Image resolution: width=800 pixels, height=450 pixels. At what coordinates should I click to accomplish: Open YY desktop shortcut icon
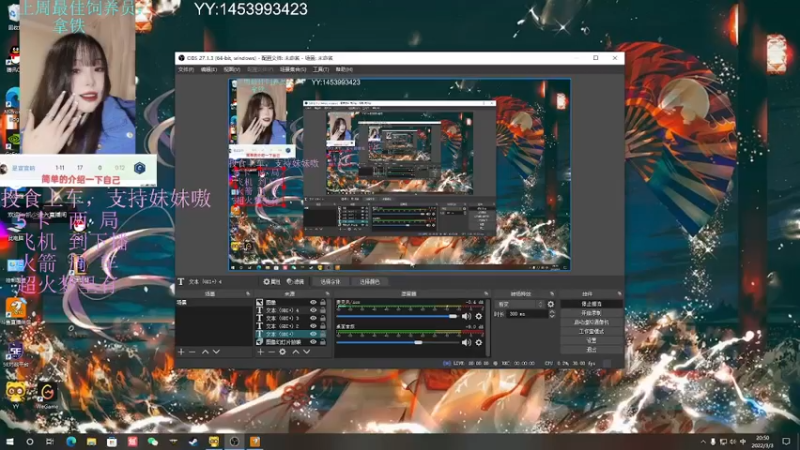coord(15,395)
